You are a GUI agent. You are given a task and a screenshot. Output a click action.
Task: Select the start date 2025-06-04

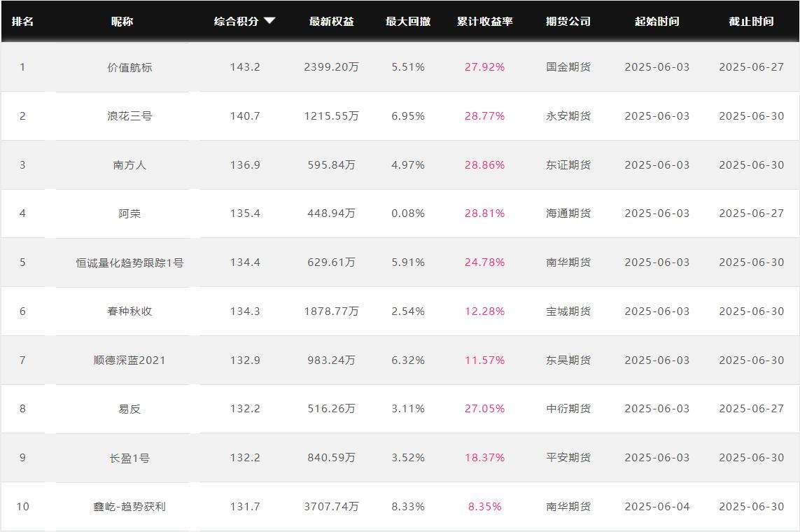click(x=657, y=507)
